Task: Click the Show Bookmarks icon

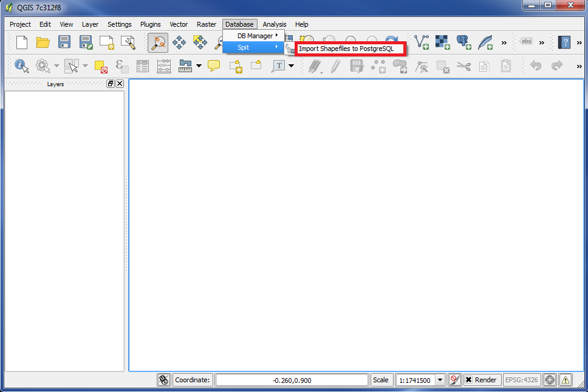Action: (256, 65)
